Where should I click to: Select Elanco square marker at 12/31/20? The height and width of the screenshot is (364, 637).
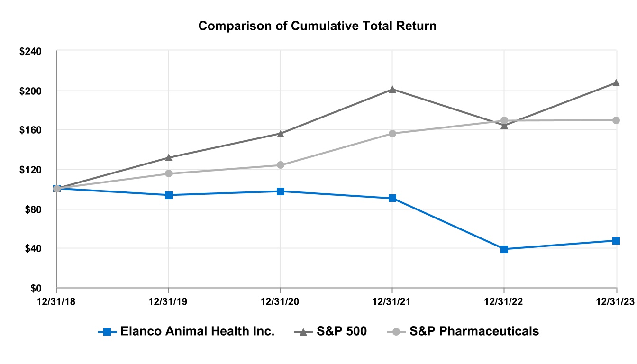(x=281, y=191)
